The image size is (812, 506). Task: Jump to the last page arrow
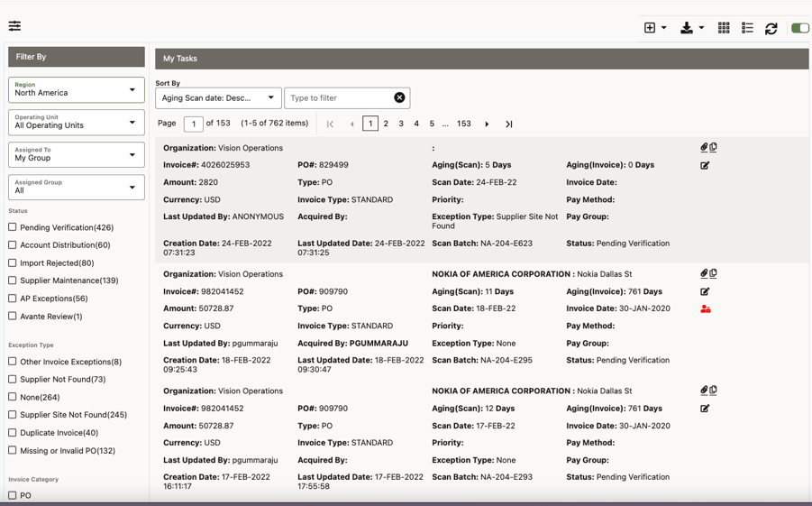pos(509,124)
